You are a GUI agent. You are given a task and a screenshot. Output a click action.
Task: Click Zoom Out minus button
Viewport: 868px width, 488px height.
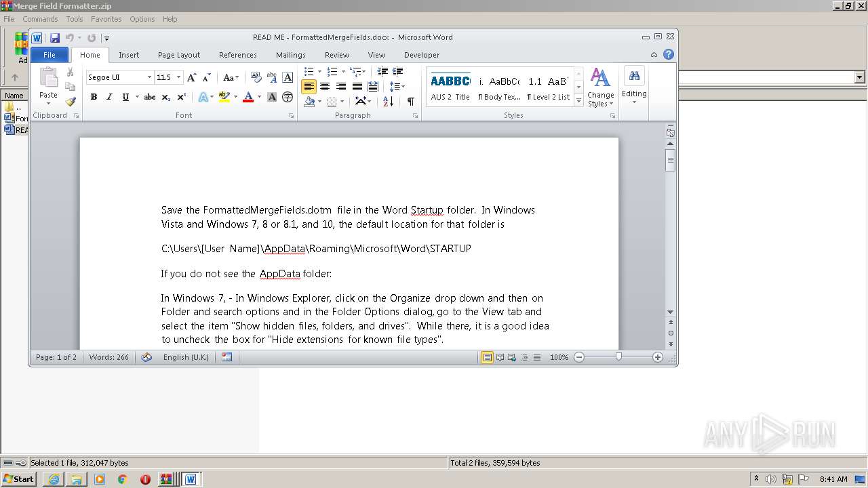(x=579, y=357)
